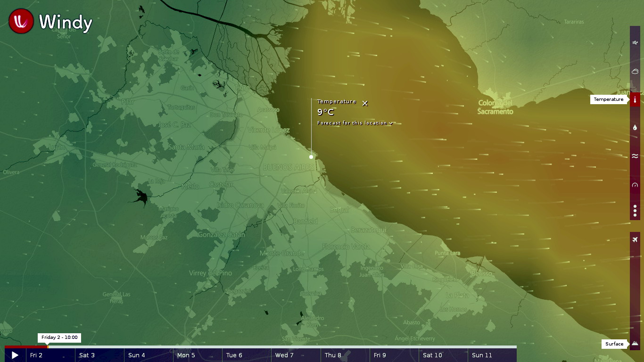This screenshot has height=362, width=644.
Task: Select the pressure gauge layer icon
Action: pos(635,185)
